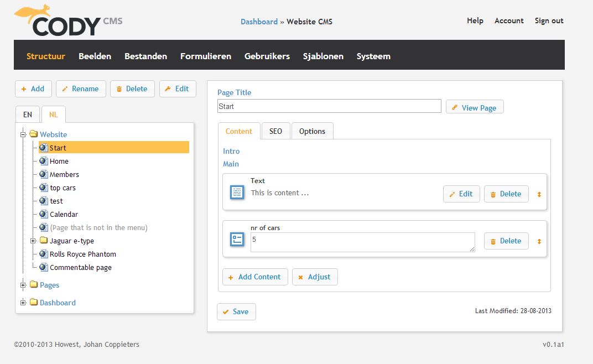Switch to the SEO tab
The height and width of the screenshot is (364, 593).
tap(275, 131)
